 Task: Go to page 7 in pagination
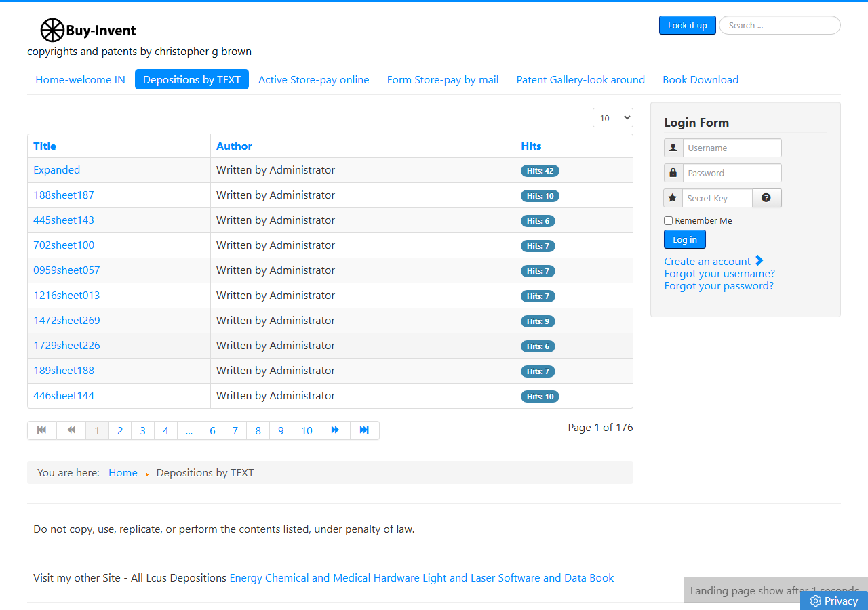235,430
